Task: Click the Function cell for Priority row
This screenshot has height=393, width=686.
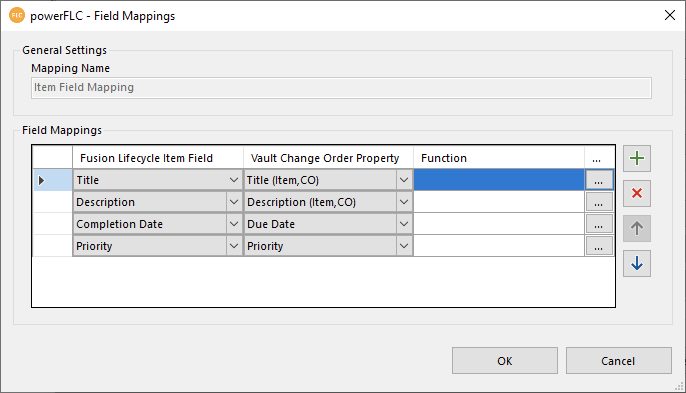Action: coord(499,246)
